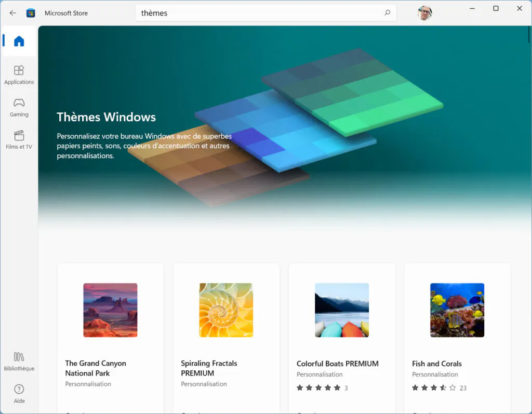Select Fish and Corals title
The width and height of the screenshot is (532, 414).
[x=436, y=364]
